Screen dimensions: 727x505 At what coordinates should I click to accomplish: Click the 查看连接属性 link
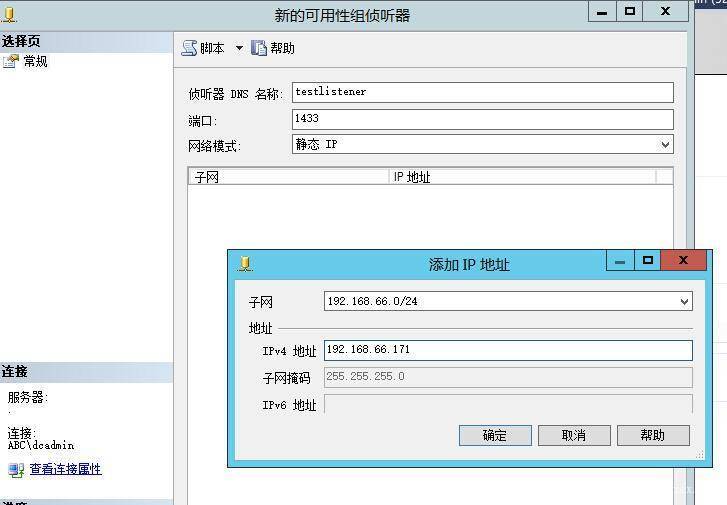tap(65, 469)
